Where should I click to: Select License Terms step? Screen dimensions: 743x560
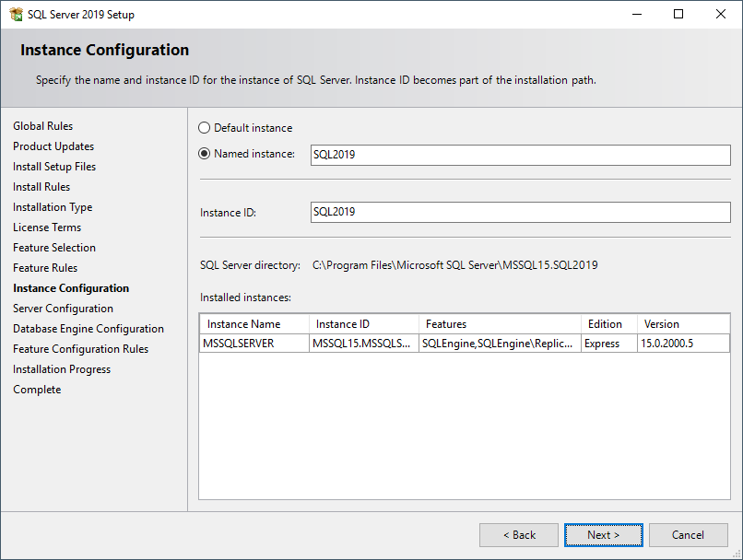click(x=47, y=227)
